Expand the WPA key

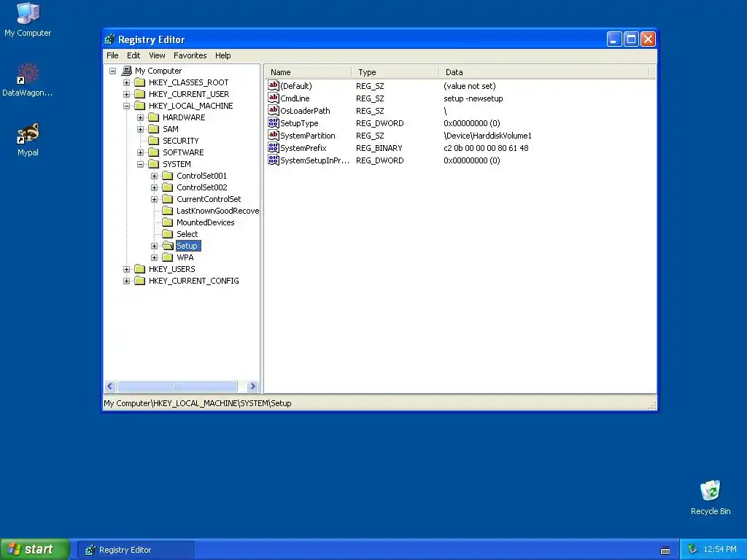155,257
